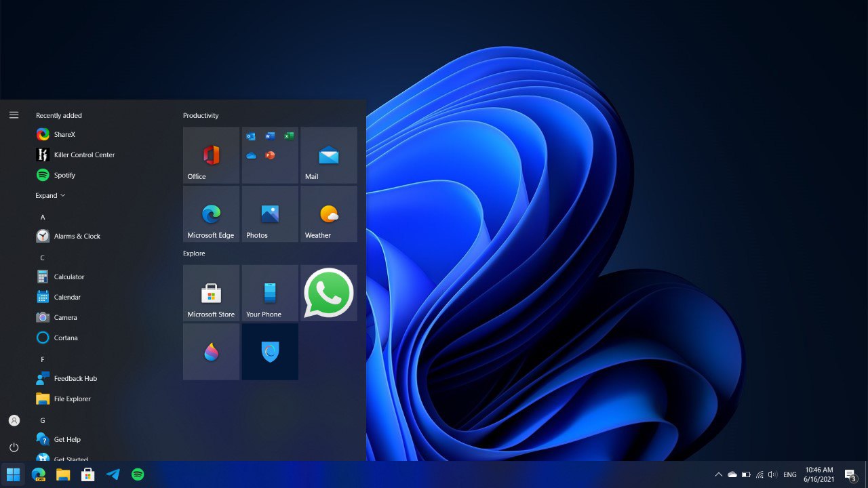Screen dimensions: 868x488
Task: Open the Action Center notifications
Action: click(x=850, y=474)
